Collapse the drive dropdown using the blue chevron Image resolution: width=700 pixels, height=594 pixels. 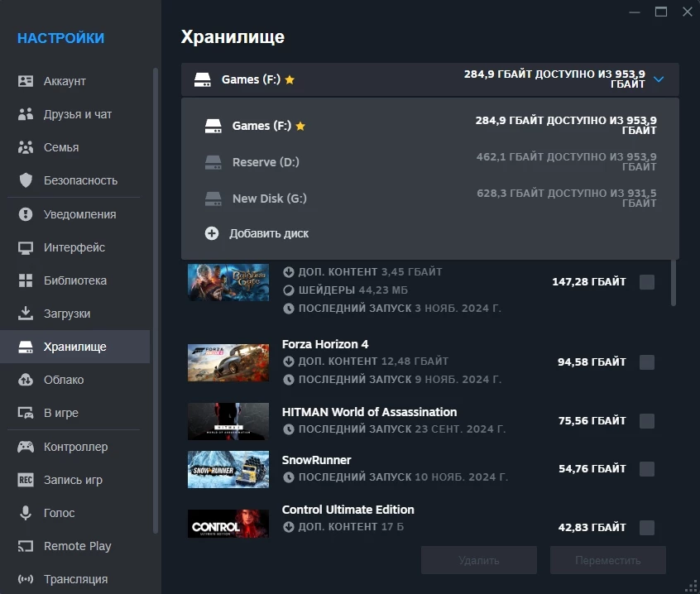click(x=659, y=80)
